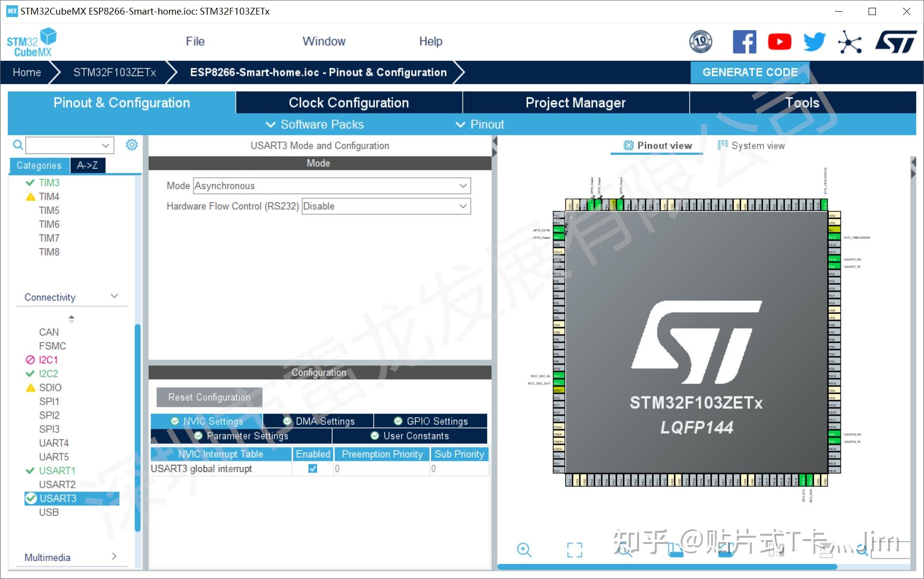Click the Sub Priority value cell
The width and height of the screenshot is (924, 579).
click(x=459, y=469)
